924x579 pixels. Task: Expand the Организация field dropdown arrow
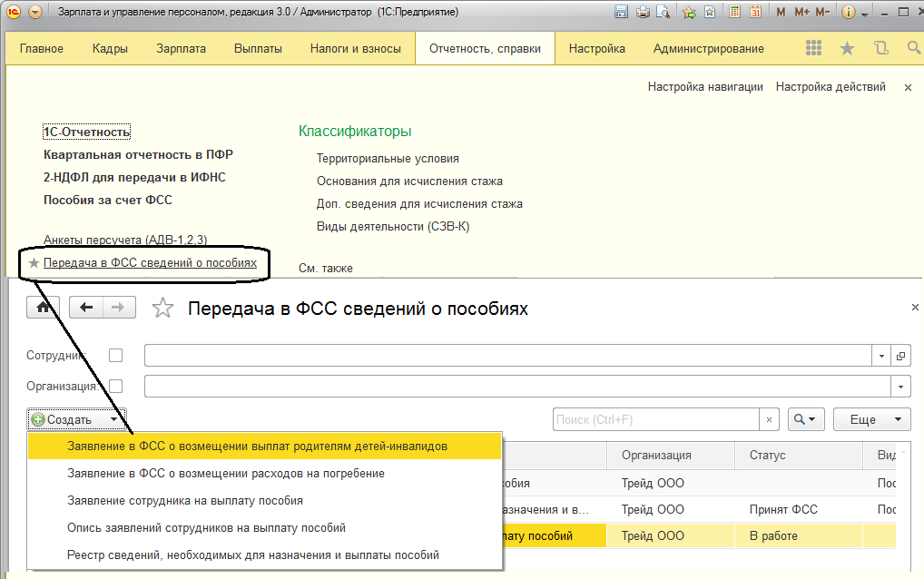pyautogui.click(x=901, y=388)
